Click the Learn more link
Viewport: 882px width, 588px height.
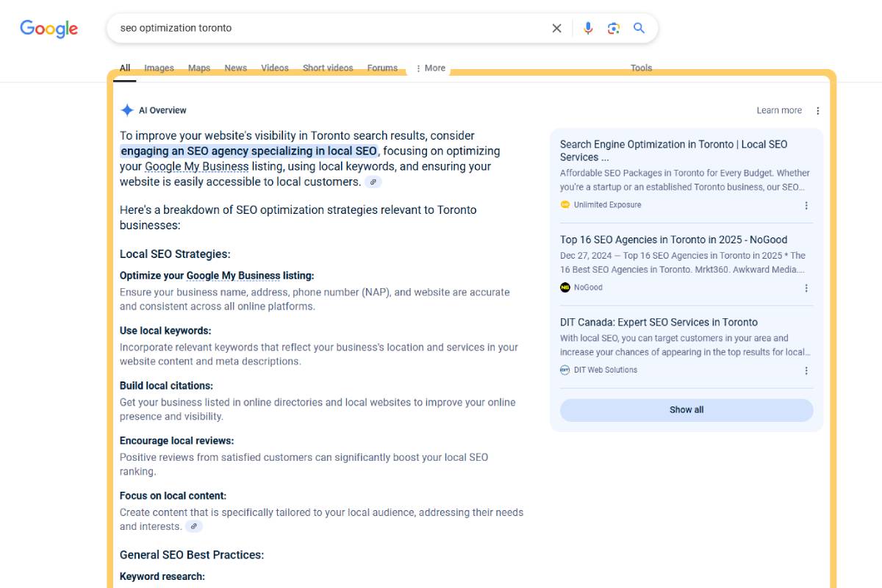(779, 110)
